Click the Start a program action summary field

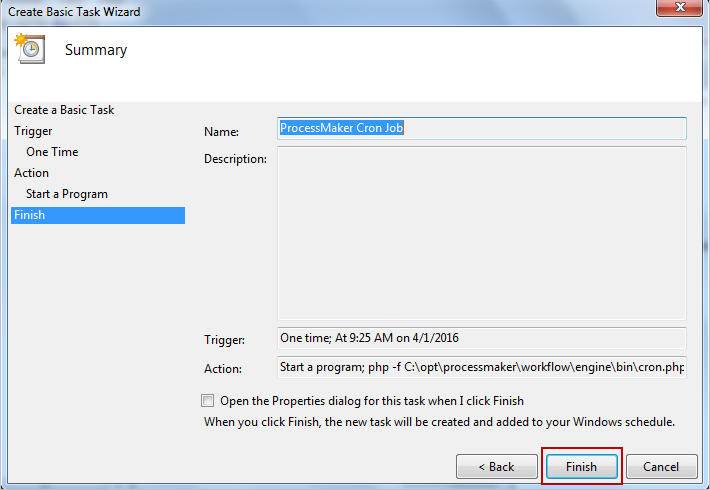pyautogui.click(x=481, y=367)
